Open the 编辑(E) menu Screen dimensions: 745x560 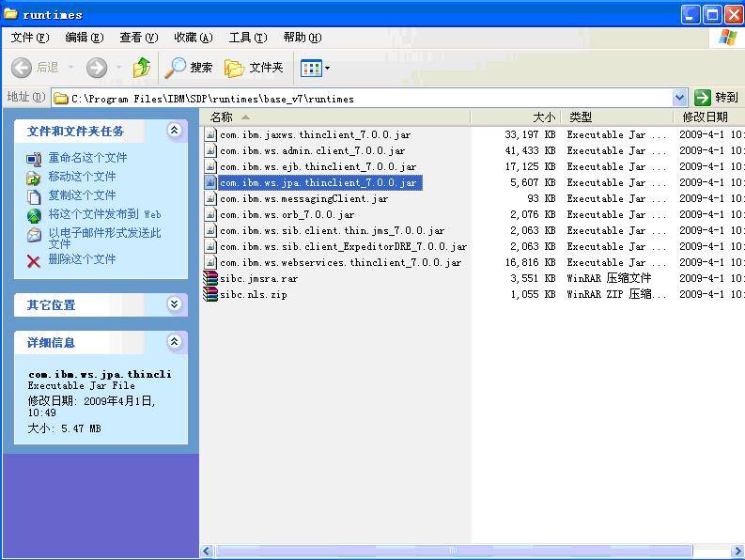[85, 37]
